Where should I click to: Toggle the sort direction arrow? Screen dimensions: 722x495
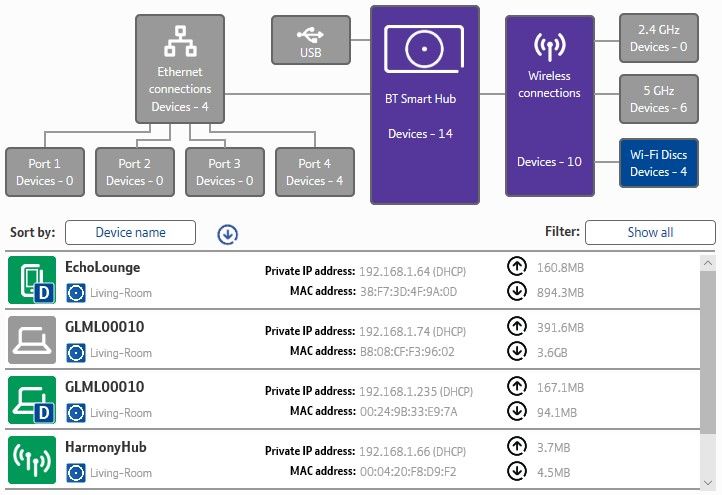click(228, 234)
